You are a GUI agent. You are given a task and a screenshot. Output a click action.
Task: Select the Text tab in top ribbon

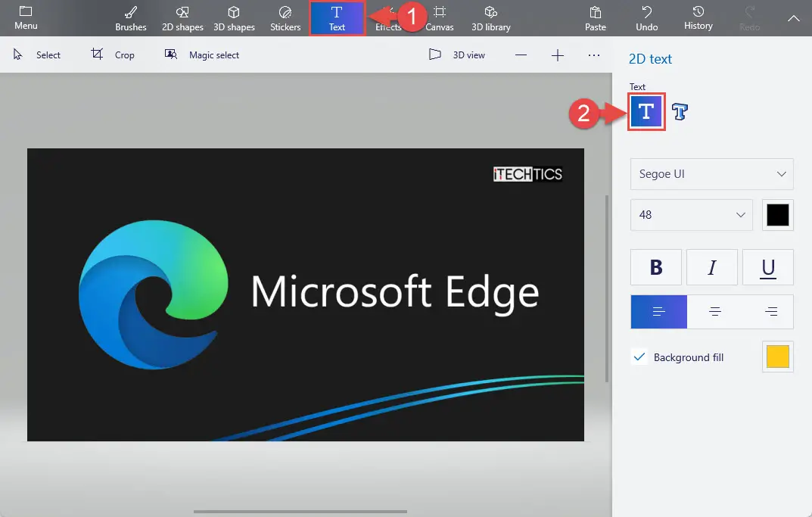coord(337,19)
